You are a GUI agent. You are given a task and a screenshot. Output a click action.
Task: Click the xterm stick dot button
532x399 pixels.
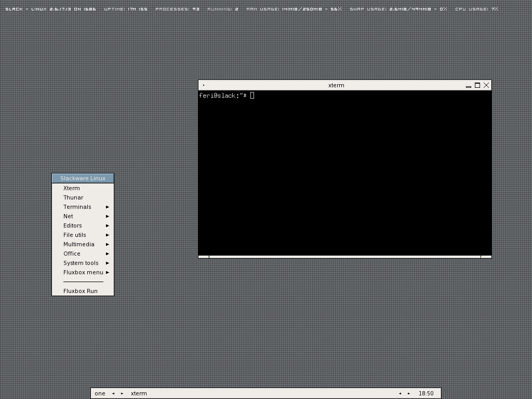pyautogui.click(x=204, y=85)
